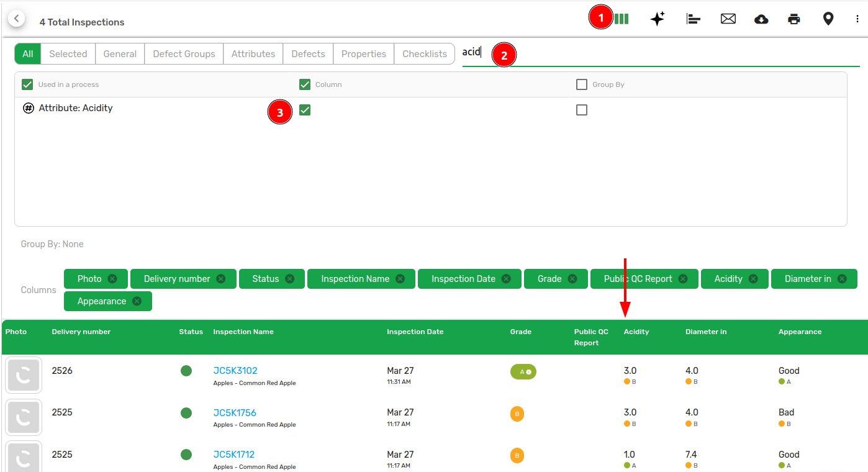The image size is (868, 472).
Task: Click the hash icon beside Attribute: Acidity
Action: [28, 108]
